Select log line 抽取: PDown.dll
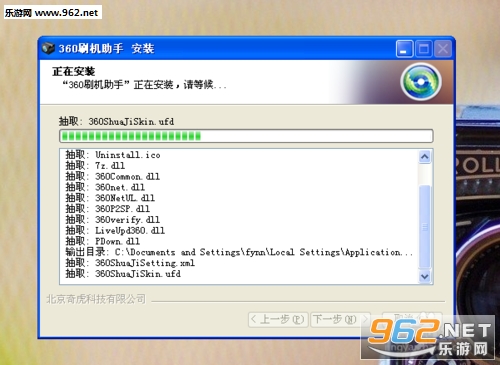The height and width of the screenshot is (365, 500). click(103, 241)
